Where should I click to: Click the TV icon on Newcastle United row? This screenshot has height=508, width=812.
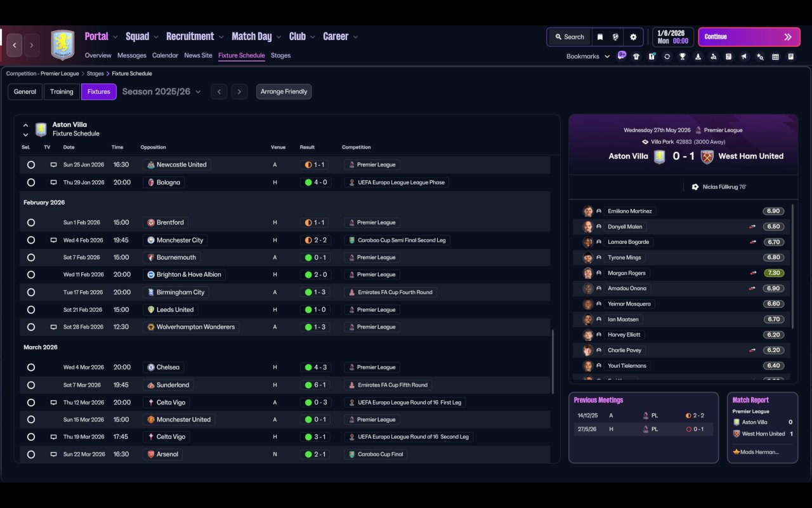pos(53,164)
